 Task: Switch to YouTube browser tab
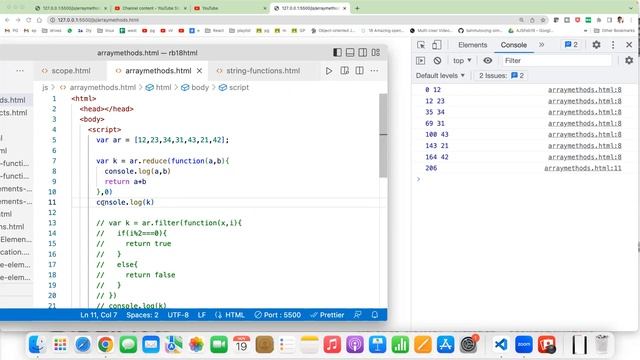210,8
